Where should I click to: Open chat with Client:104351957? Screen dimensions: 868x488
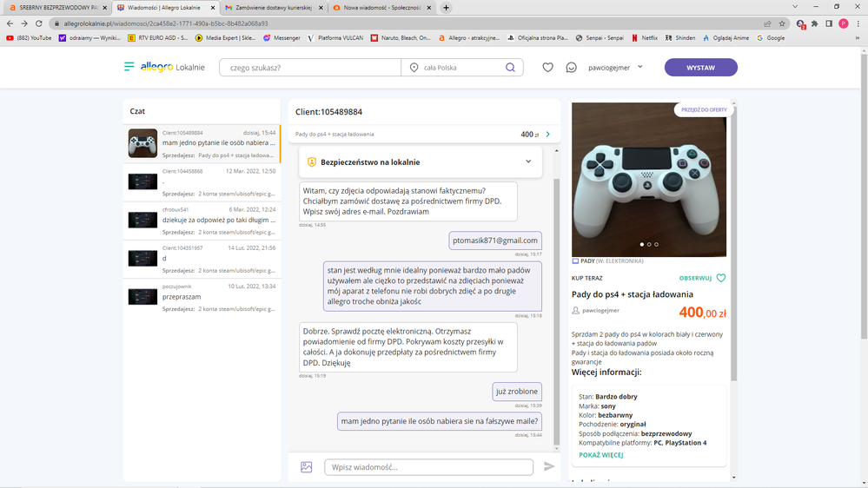pyautogui.click(x=202, y=259)
